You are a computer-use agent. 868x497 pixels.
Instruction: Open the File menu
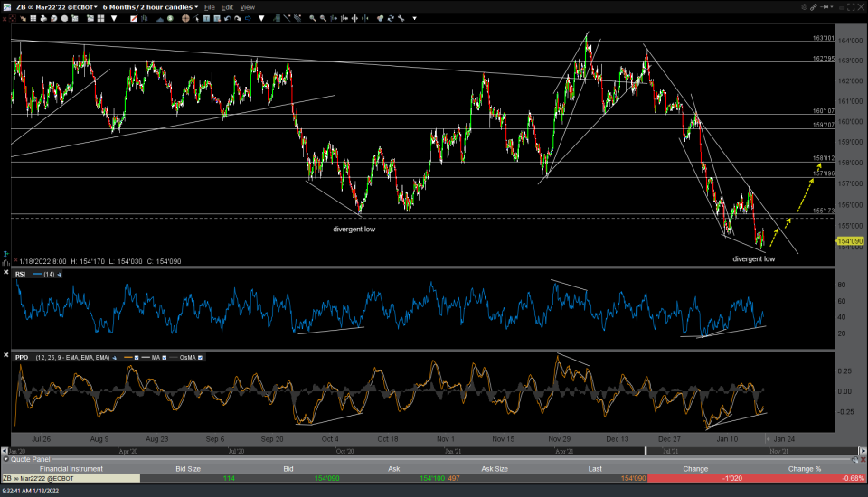pyautogui.click(x=210, y=6)
